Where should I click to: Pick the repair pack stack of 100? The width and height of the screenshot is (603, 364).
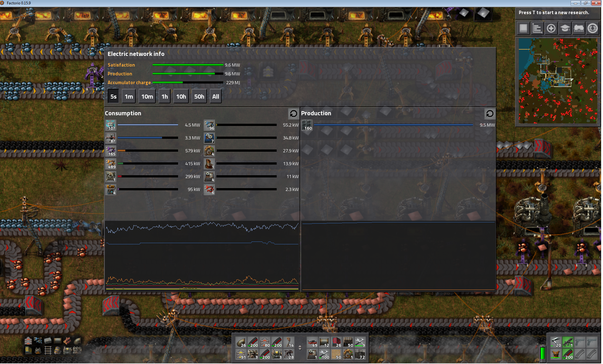tap(324, 354)
